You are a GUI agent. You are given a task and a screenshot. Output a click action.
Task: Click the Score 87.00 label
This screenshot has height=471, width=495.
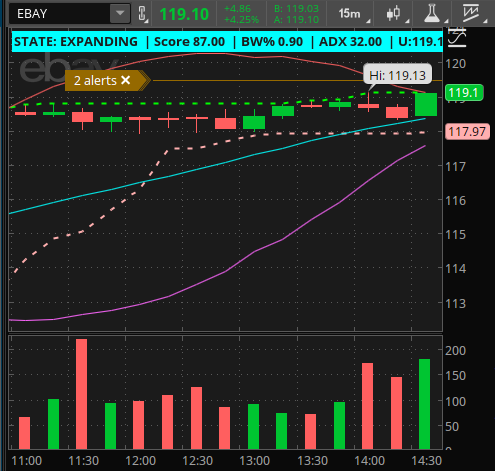[189, 42]
